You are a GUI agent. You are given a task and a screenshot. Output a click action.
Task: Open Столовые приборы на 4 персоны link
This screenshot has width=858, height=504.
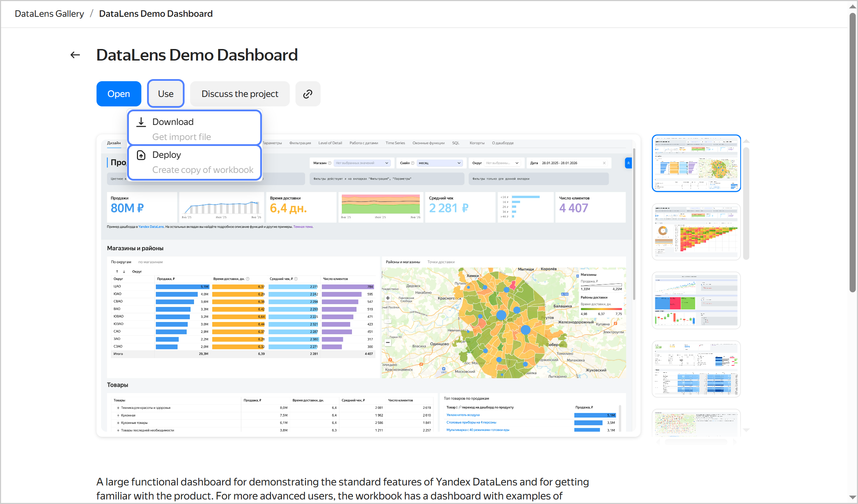(471, 422)
